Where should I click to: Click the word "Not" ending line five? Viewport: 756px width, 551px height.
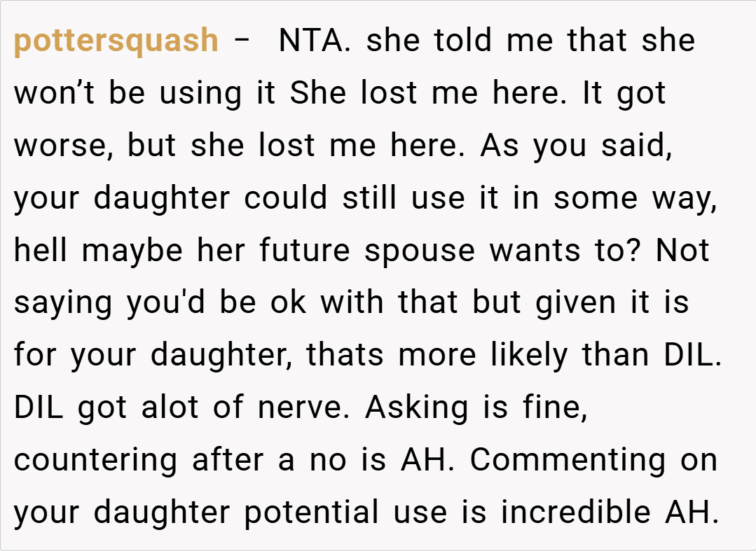coord(682,251)
